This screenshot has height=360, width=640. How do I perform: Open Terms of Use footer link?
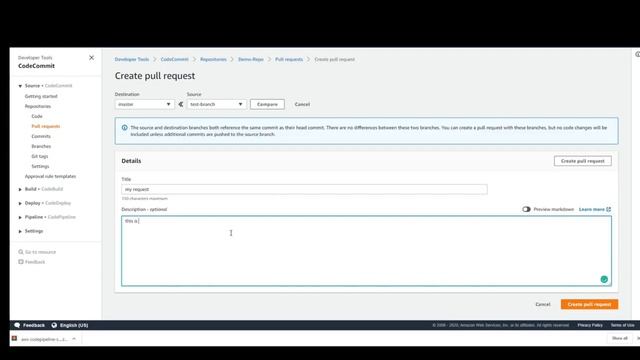(x=622, y=325)
